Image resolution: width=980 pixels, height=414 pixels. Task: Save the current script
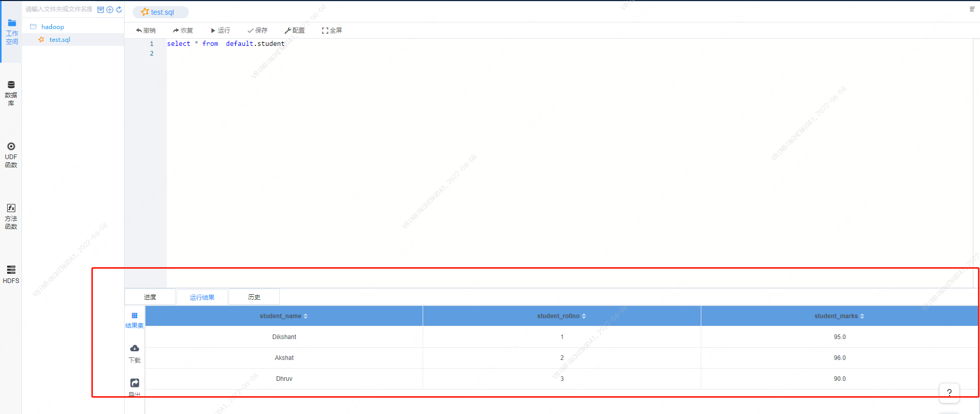257,31
